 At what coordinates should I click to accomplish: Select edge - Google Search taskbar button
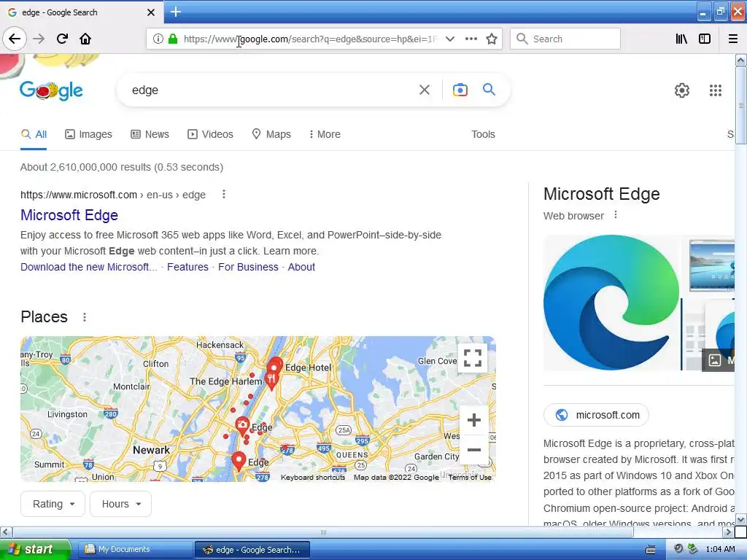point(252,550)
